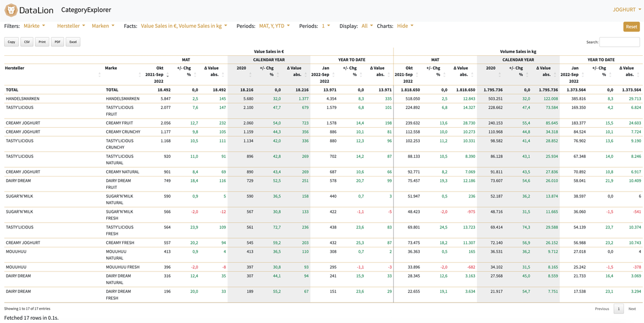Viewport: 644px width, 323px height.
Task: Click inside the Search input field
Action: tap(621, 41)
